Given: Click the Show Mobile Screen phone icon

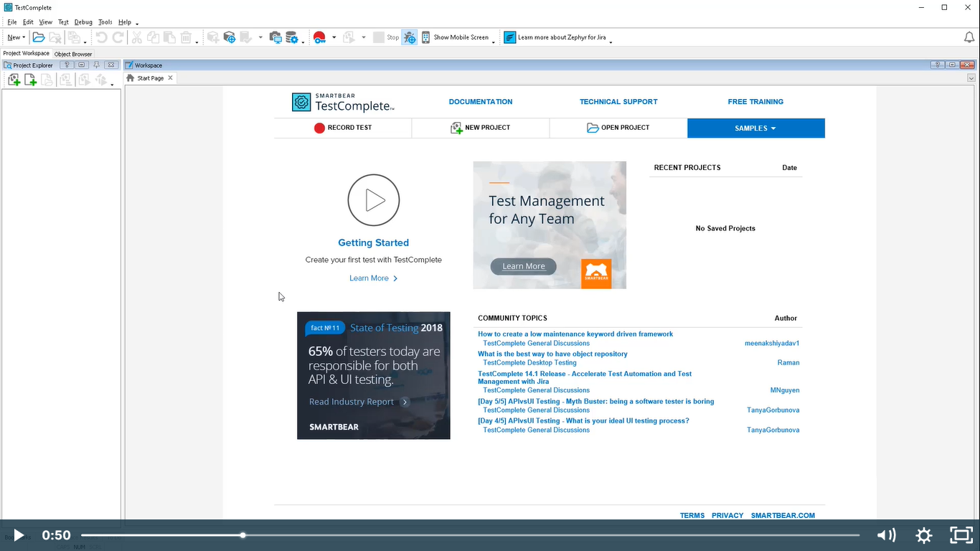Looking at the screenshot, I should [x=425, y=37].
